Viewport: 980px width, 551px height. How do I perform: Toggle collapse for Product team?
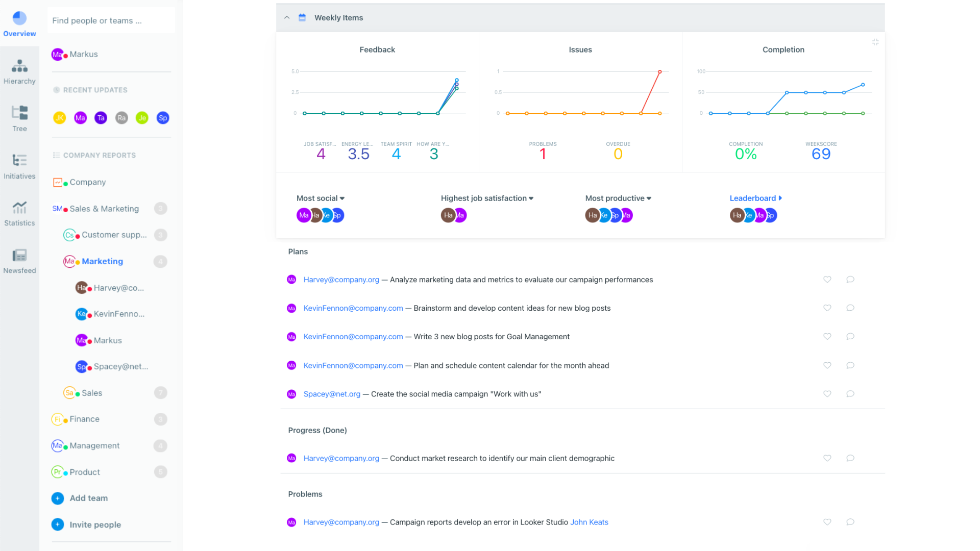pos(160,471)
